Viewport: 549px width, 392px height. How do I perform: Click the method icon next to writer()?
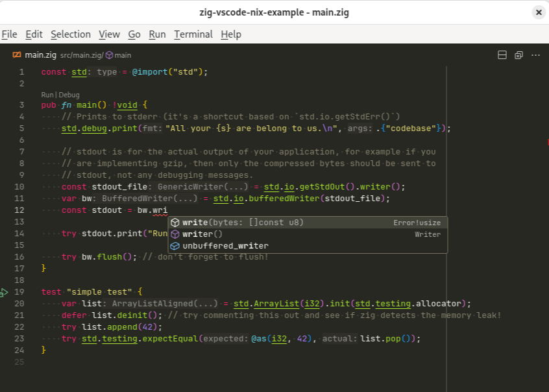(175, 234)
